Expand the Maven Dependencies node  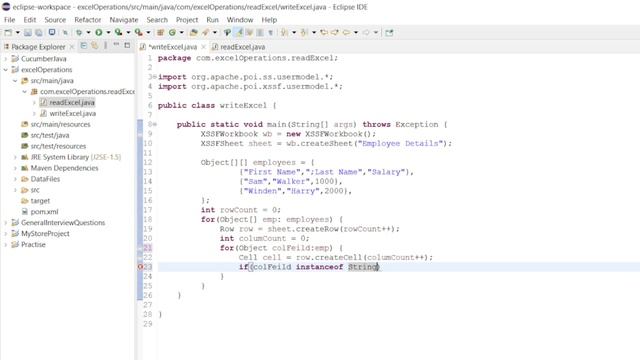coord(15,168)
